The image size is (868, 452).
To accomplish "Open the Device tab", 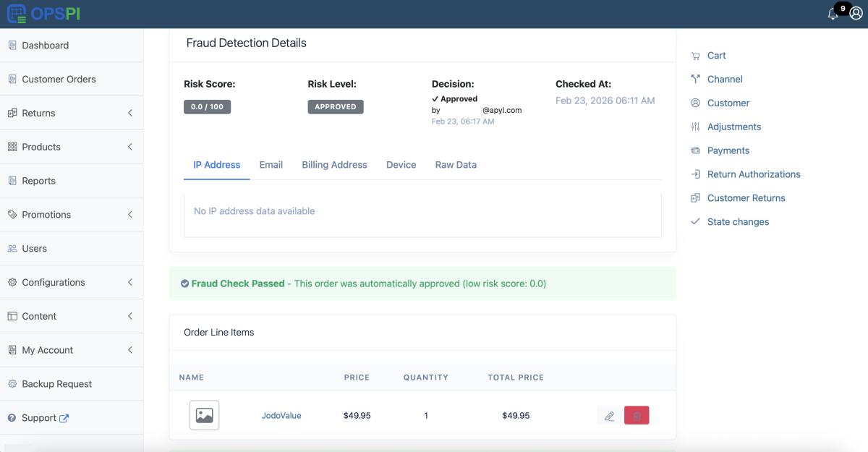I will pos(401,165).
